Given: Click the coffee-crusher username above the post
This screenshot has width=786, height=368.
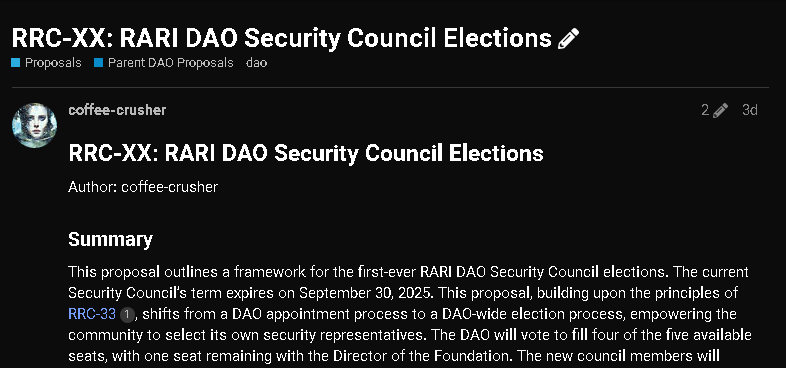Looking at the screenshot, I should (x=117, y=110).
